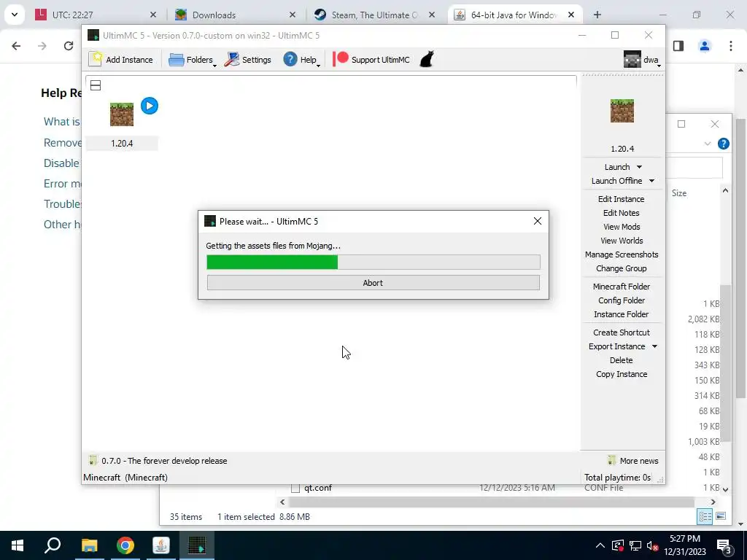Expand the Launch dropdown arrow
This screenshot has height=560, width=747.
click(x=639, y=167)
